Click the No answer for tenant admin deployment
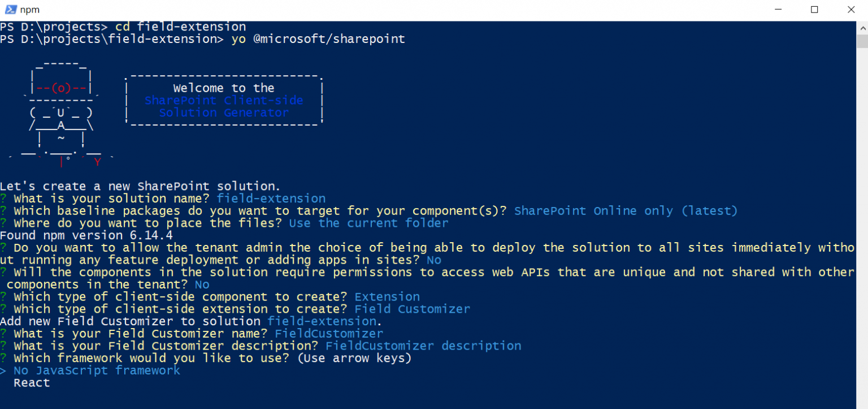The height and width of the screenshot is (409, 868). (x=433, y=260)
